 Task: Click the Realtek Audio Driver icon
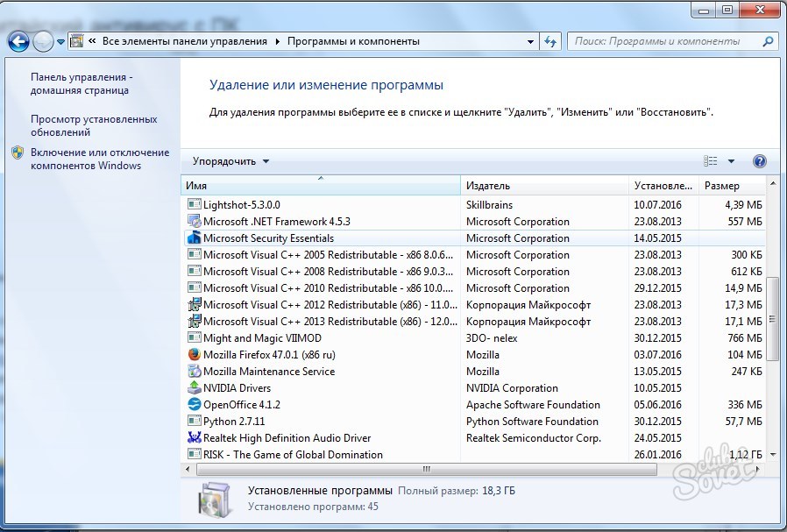point(195,438)
